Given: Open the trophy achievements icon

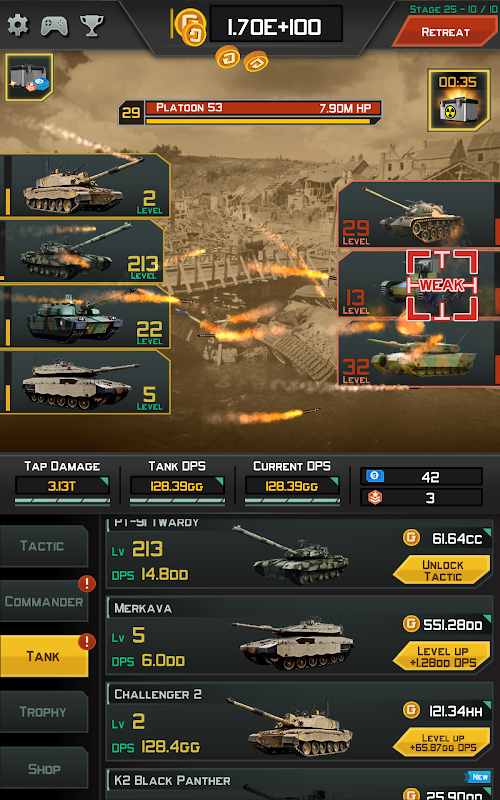Looking at the screenshot, I should (x=92, y=25).
